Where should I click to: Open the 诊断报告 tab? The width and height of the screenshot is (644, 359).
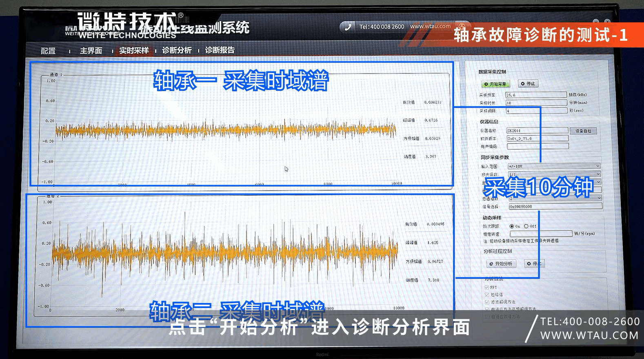click(220, 50)
